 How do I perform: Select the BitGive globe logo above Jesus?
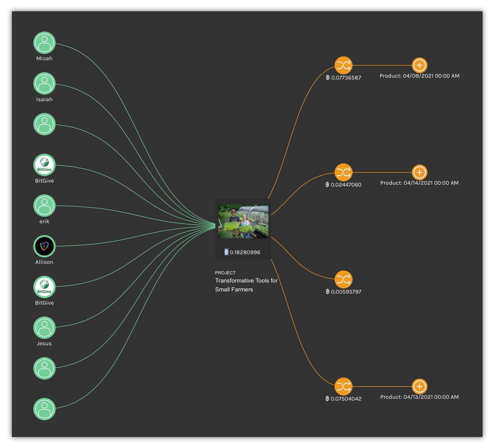click(44, 287)
